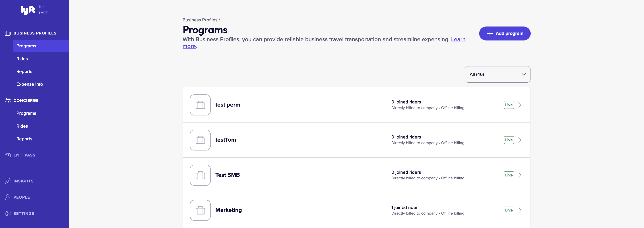Viewport: 644px width, 228px height.
Task: Click the briefcase icon for testTom
Action: [x=200, y=140]
